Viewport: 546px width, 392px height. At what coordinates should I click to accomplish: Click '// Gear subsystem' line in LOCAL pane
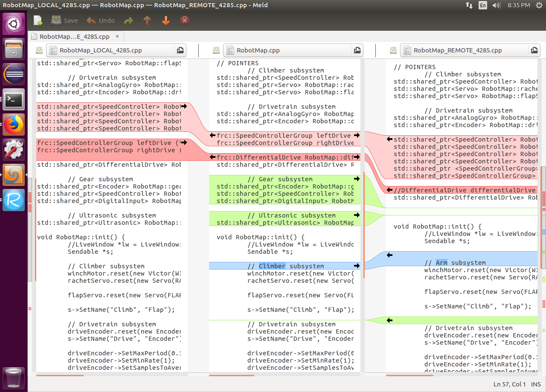pyautogui.click(x=100, y=179)
